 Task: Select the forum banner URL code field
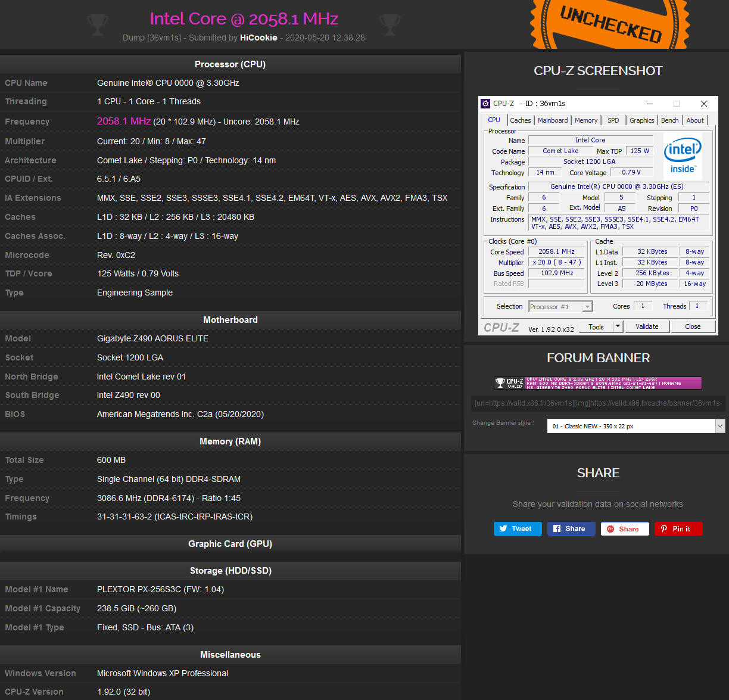click(x=597, y=403)
